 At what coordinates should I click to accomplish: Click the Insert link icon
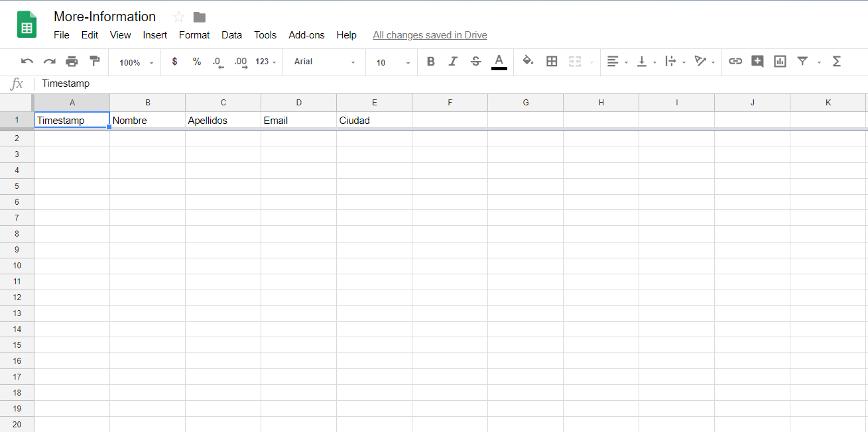(735, 61)
